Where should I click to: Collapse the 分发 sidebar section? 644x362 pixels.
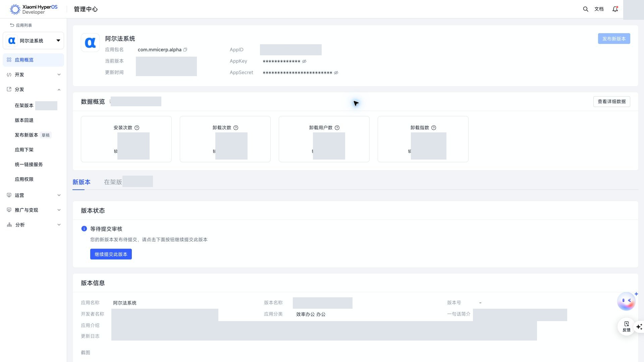(33, 89)
